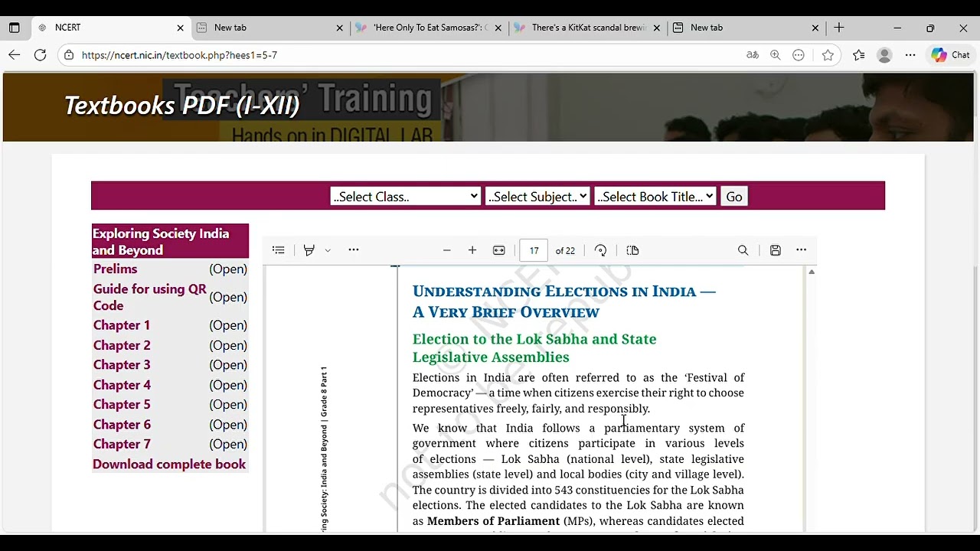Click the PDF scrollbar up arrow

812,272
